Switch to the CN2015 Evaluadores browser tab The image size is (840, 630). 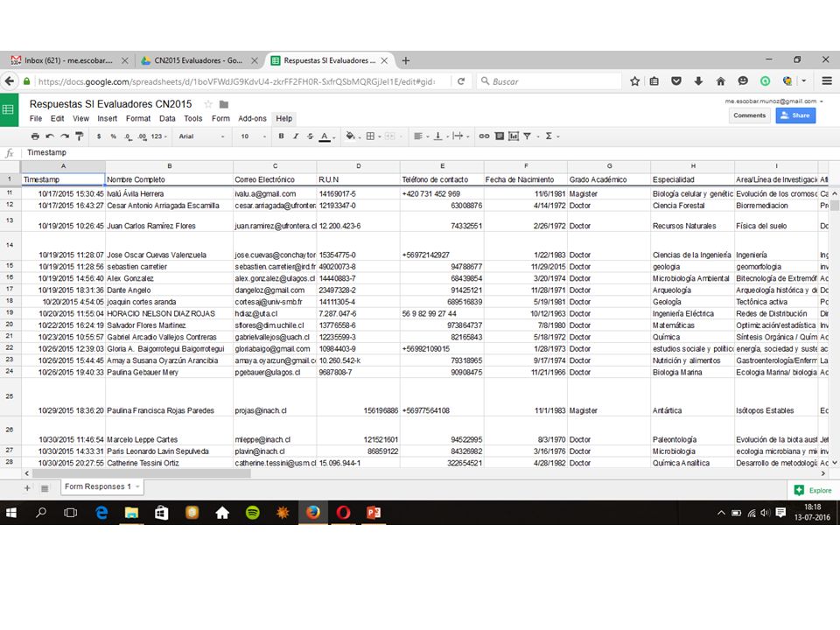pos(199,60)
